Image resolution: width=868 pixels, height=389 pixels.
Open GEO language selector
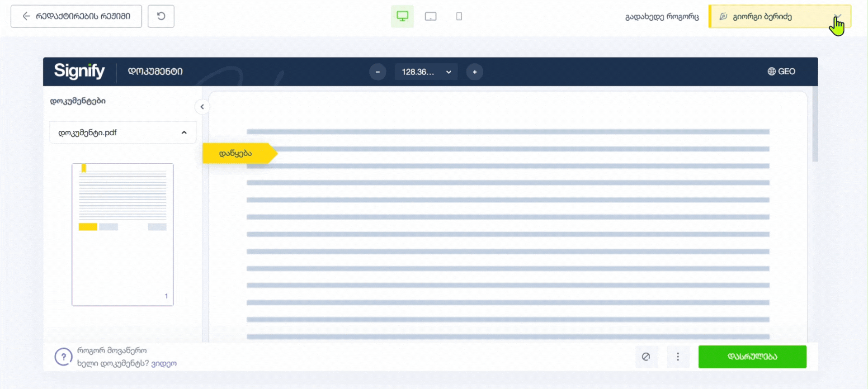click(781, 71)
